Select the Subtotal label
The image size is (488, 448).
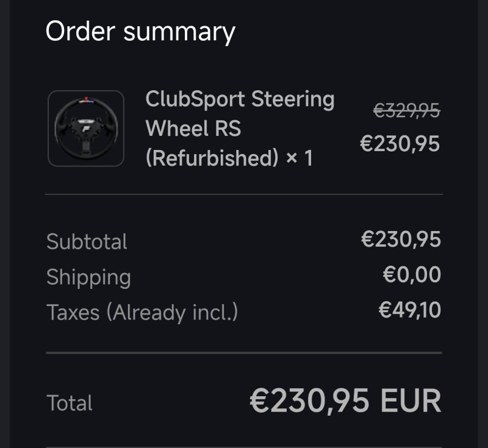point(87,241)
